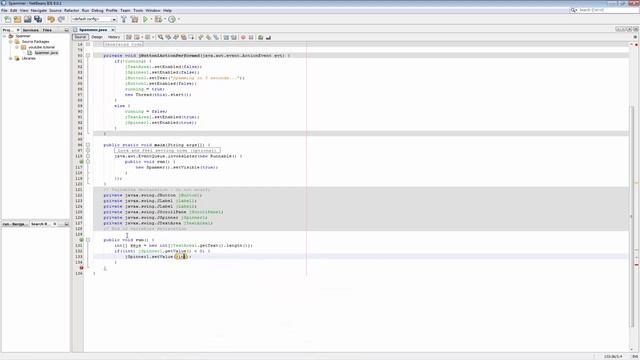Screen dimensions: 640x360
Task: Click the editor Find Selection magnifier icon
Action: point(160,37)
